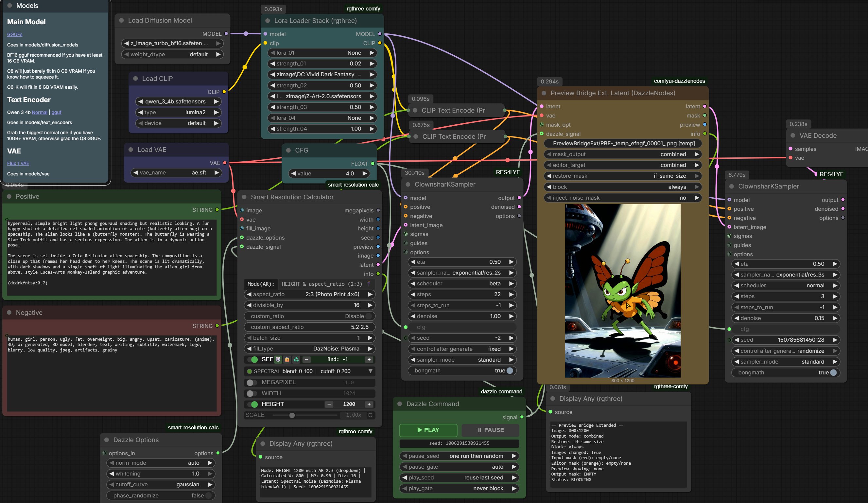Click the plug icon in the Mode(AR) row
This screenshot has width=868, height=503.
click(x=369, y=284)
